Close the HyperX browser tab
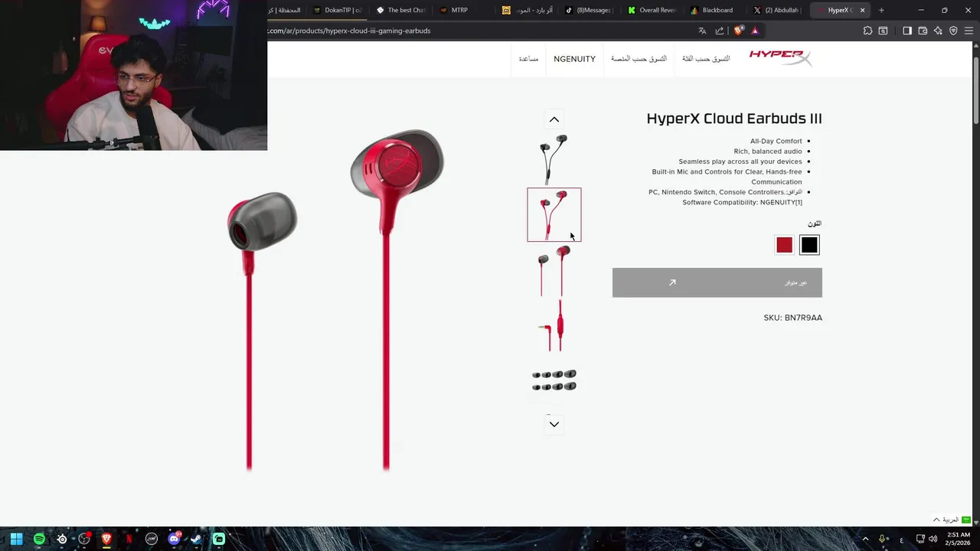The height and width of the screenshot is (551, 980). tap(862, 10)
